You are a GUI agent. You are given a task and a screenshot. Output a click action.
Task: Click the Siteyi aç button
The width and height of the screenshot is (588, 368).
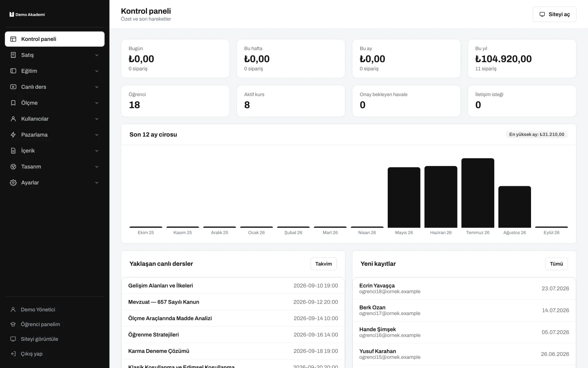tap(555, 14)
